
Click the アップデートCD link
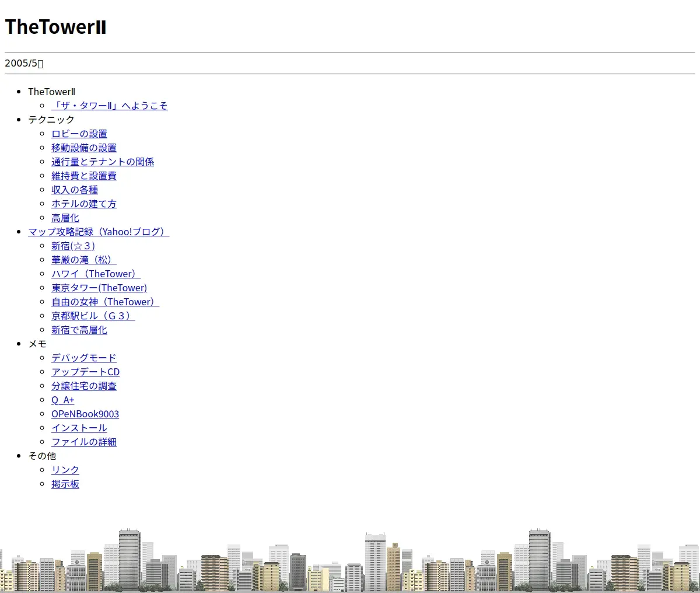pos(86,372)
